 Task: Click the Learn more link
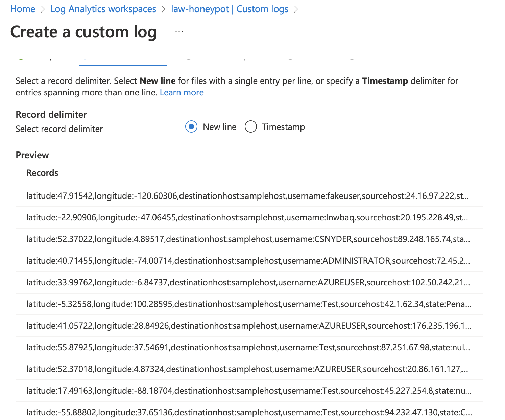pos(182,92)
